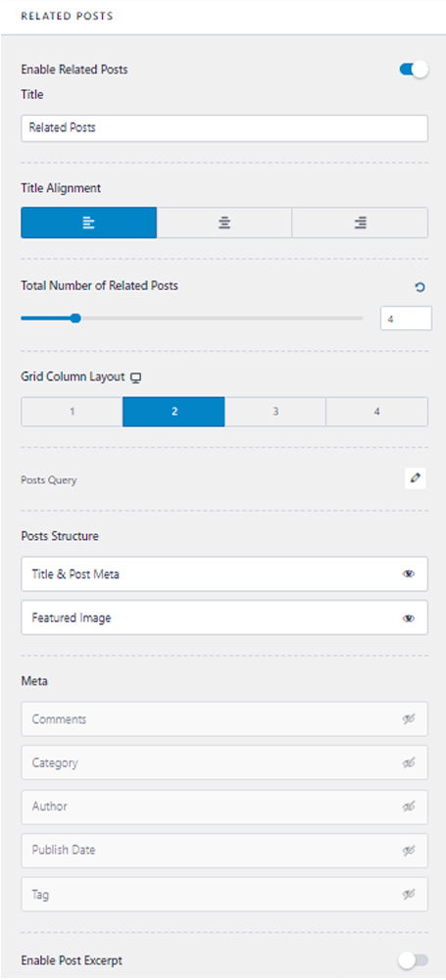
Task: Choose 1 column grid layout
Action: click(x=72, y=412)
